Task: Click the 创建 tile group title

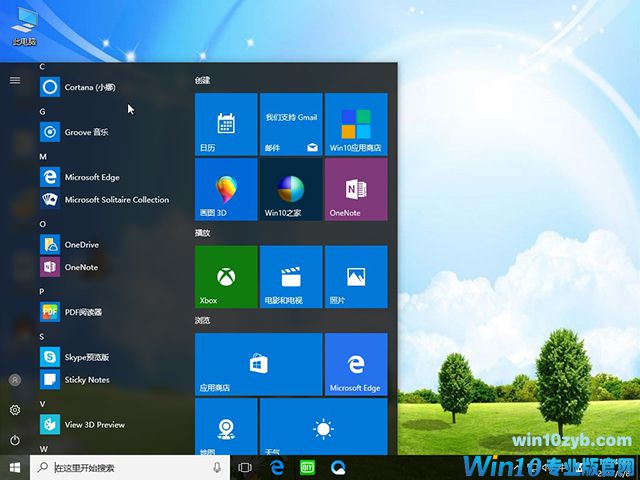Action: pos(202,80)
